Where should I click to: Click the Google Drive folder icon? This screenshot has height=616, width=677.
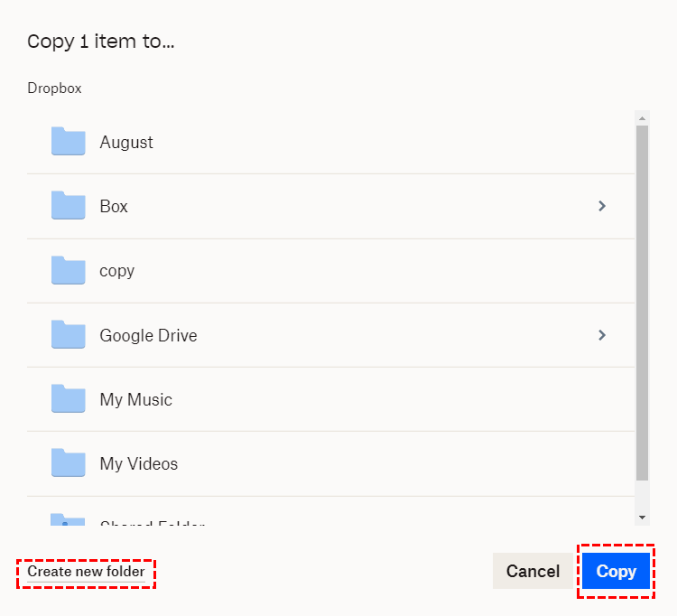[x=69, y=335]
